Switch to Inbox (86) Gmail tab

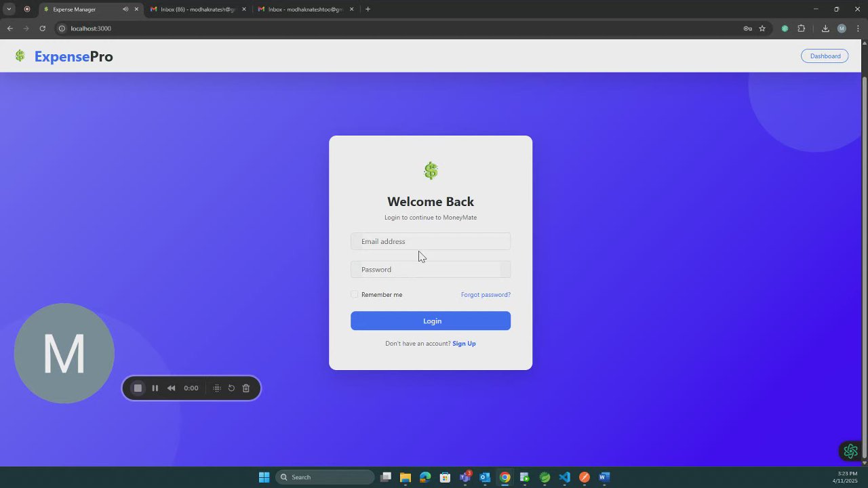197,9
